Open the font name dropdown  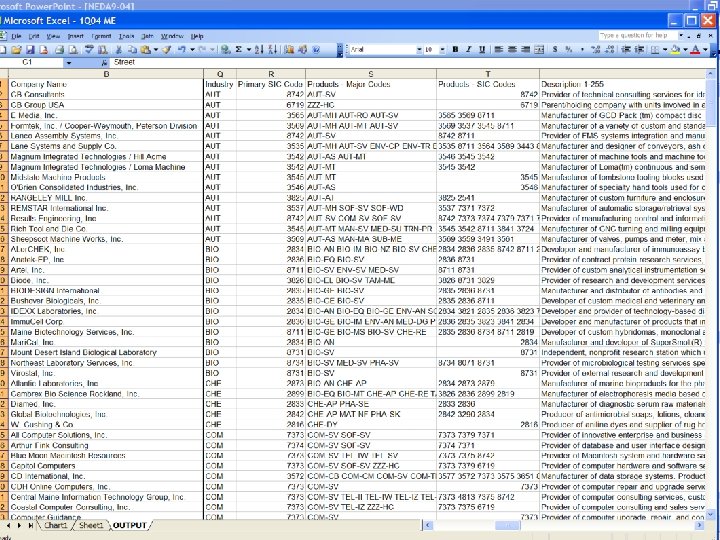tap(419, 50)
